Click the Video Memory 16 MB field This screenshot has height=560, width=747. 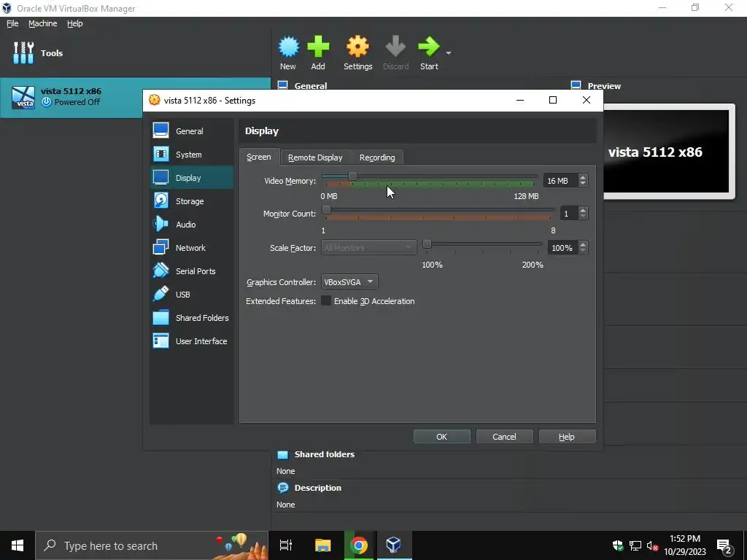click(x=561, y=181)
